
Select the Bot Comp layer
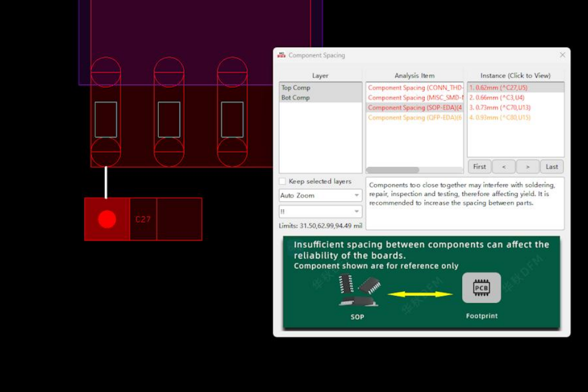[296, 97]
